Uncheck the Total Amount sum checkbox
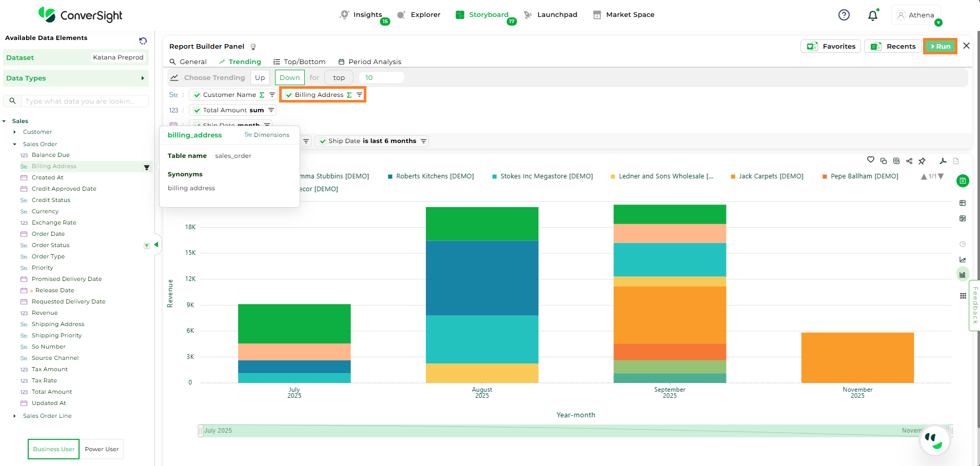Viewport: 980px width, 466px height. pyautogui.click(x=197, y=110)
